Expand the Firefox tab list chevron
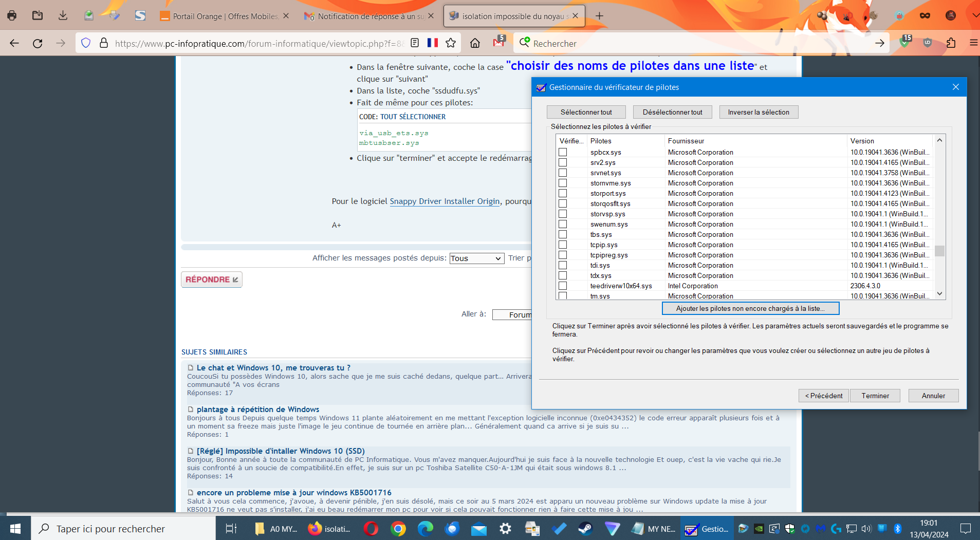Viewport: 980px width, 540px height. (974, 16)
